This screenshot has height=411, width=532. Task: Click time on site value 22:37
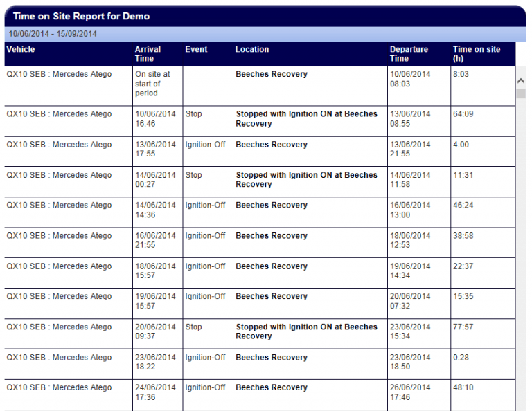pyautogui.click(x=463, y=266)
